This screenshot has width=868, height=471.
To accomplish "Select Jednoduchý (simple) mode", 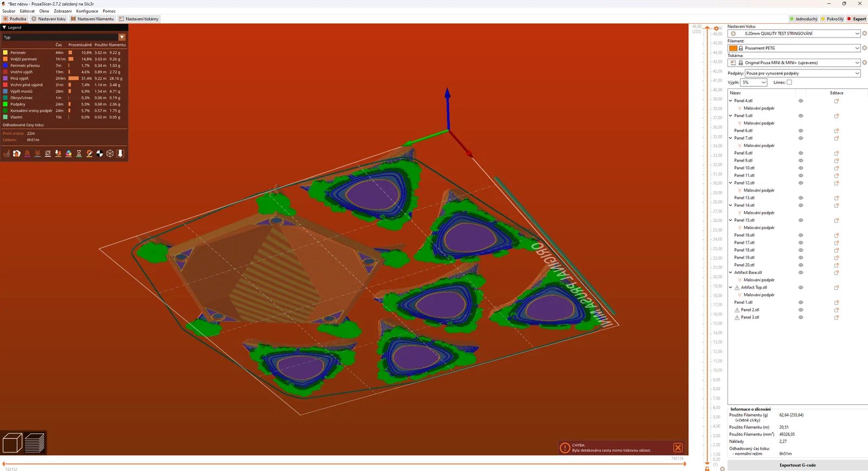I will click(803, 19).
